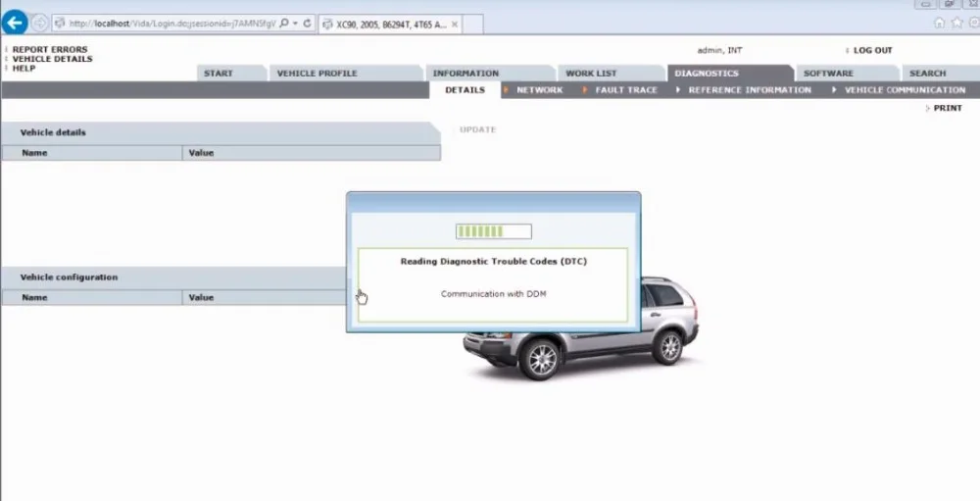Click Name column header in Vehicle configuration
This screenshot has width=980, height=501.
point(92,298)
